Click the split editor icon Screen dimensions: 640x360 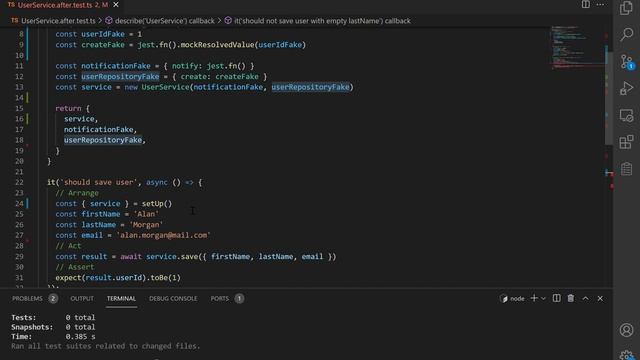[585, 4]
